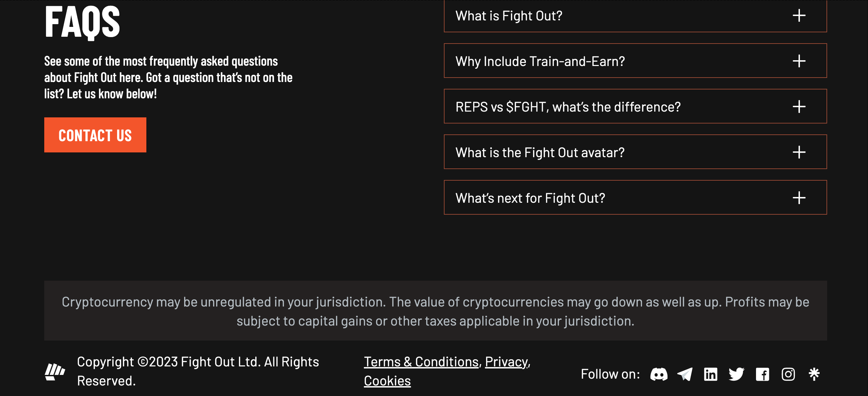The width and height of the screenshot is (868, 396).
Task: Expand 'What's next for Fight Out?' question
Action: (x=530, y=198)
